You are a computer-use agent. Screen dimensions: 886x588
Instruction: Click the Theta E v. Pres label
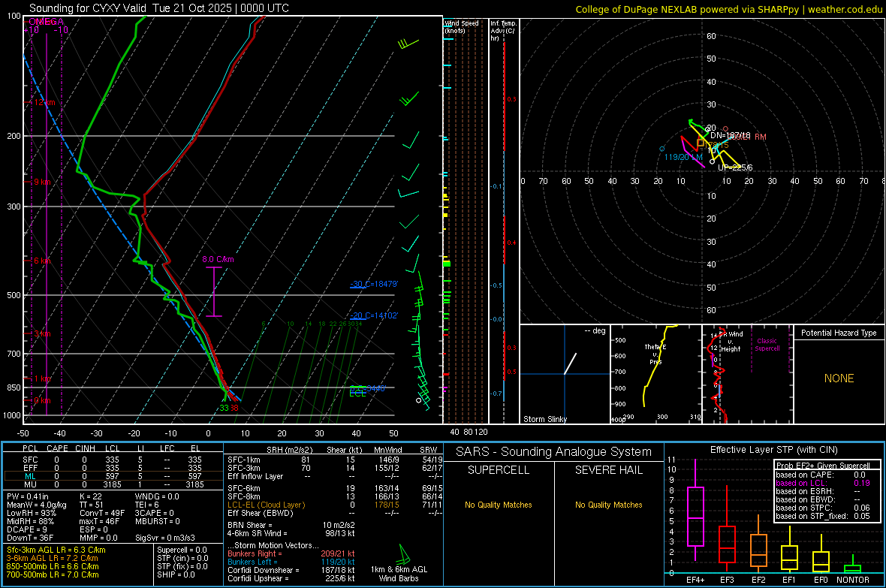[x=655, y=354]
